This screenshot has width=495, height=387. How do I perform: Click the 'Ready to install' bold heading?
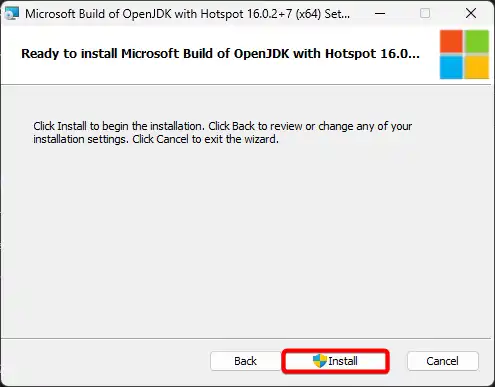(x=220, y=54)
